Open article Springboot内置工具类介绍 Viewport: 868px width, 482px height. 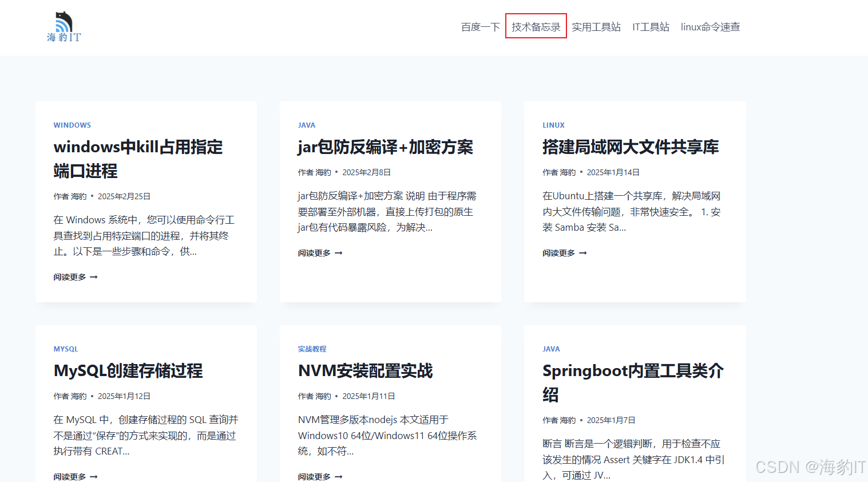(633, 383)
